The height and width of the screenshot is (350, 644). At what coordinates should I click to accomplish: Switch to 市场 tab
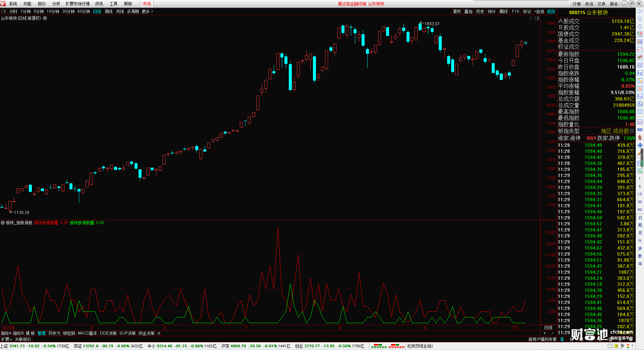(147, 4)
